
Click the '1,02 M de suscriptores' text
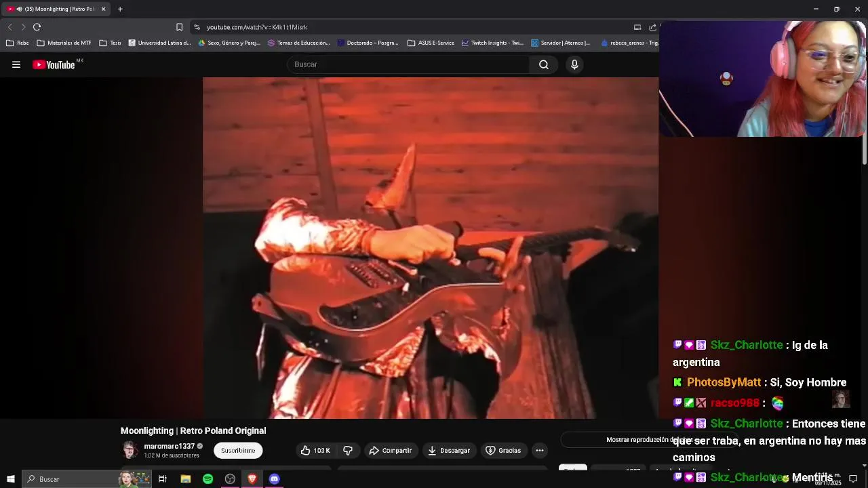click(172, 455)
